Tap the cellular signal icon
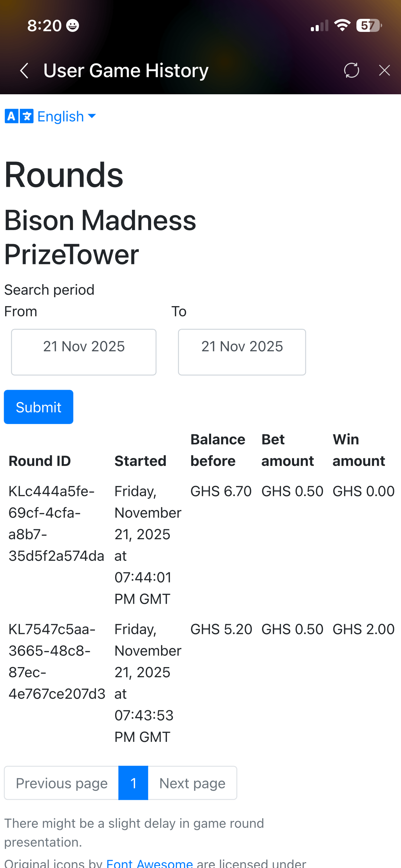Screen dimensions: 401x868 coord(319,26)
